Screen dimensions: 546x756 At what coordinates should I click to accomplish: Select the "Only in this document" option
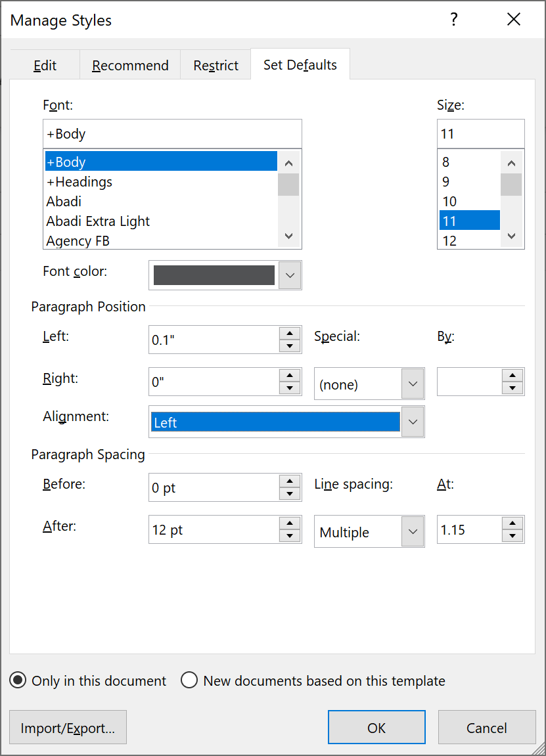(x=18, y=680)
